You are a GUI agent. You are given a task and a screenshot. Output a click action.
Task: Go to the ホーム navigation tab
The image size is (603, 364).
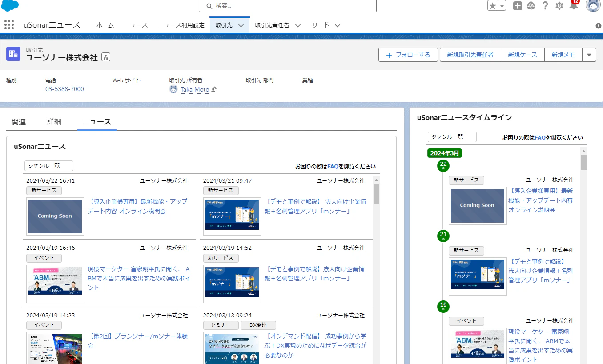click(x=105, y=25)
